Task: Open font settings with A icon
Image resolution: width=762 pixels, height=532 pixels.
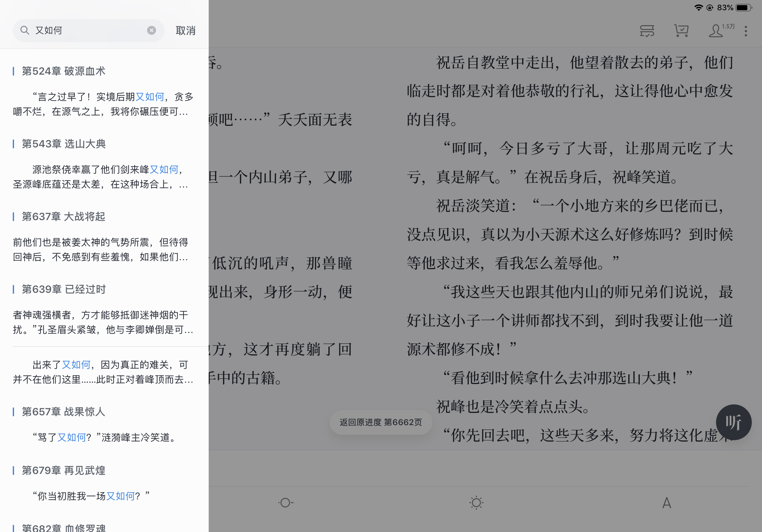Action: tap(666, 503)
